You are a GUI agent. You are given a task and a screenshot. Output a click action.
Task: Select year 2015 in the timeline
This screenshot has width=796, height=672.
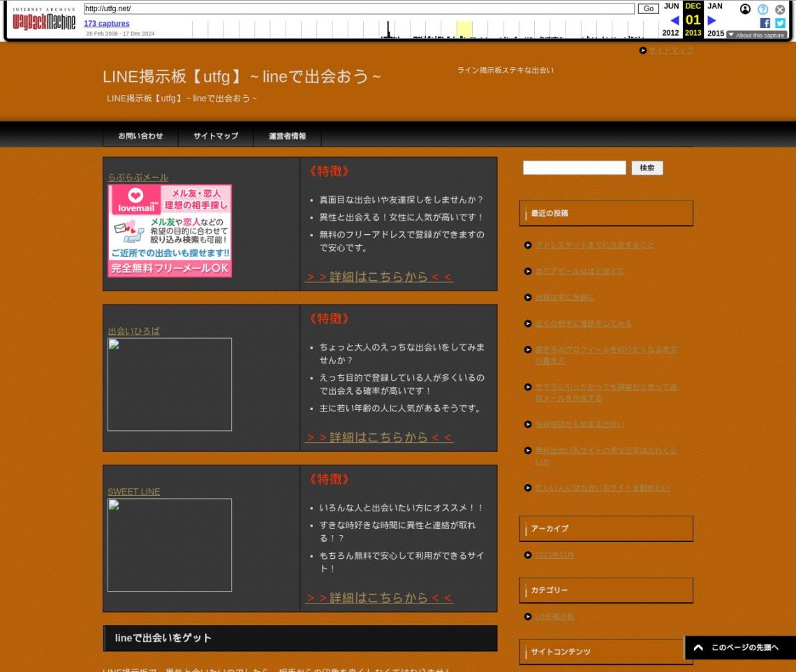(x=715, y=33)
